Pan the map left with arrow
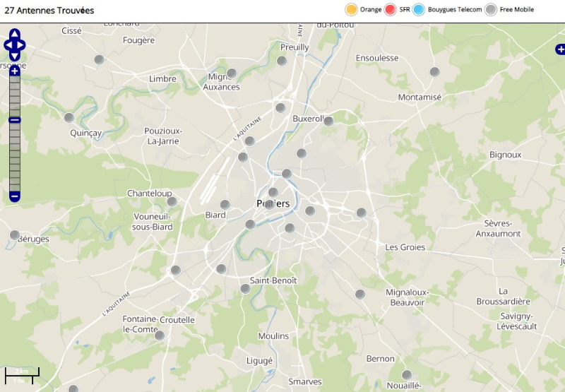Screen dimensions: 565x392 (x=8, y=45)
